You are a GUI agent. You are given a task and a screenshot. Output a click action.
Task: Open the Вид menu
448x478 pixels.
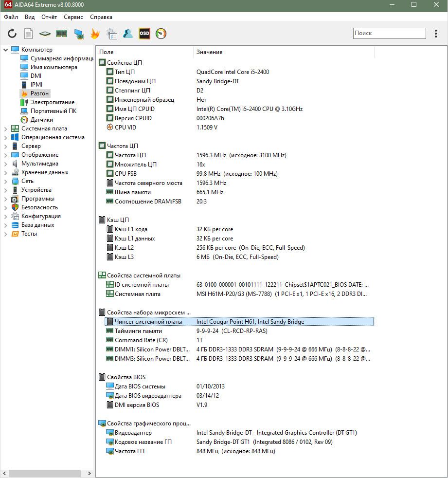(30, 17)
